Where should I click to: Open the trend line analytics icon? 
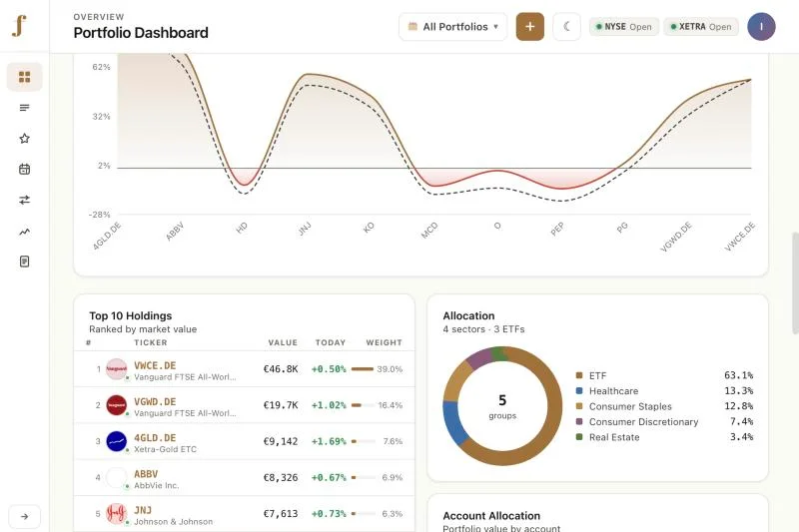24,232
